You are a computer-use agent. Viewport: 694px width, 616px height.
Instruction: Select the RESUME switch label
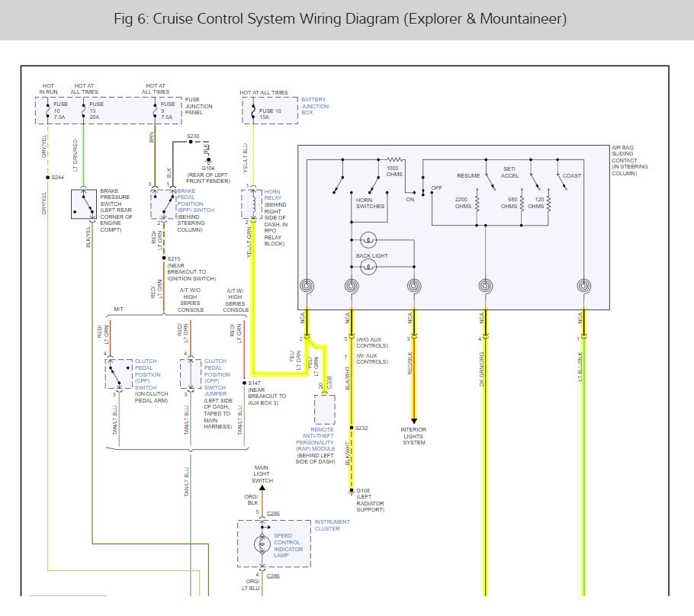pyautogui.click(x=467, y=175)
